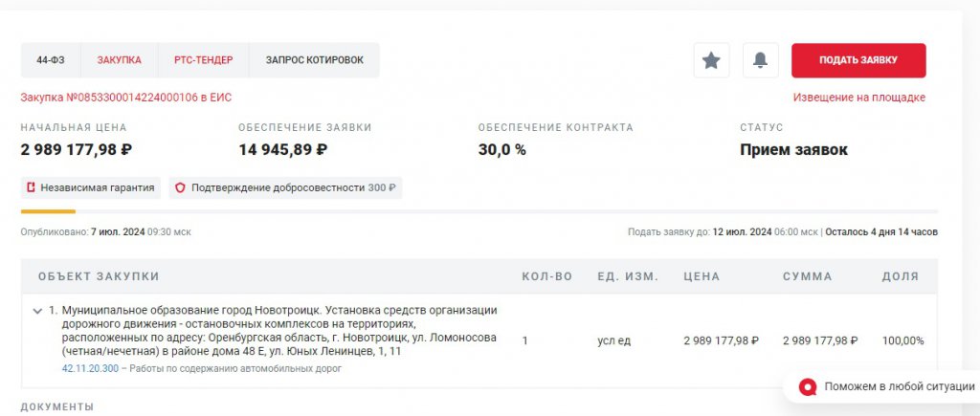Open the РТС-ТЕНДЕР tag

click(204, 60)
